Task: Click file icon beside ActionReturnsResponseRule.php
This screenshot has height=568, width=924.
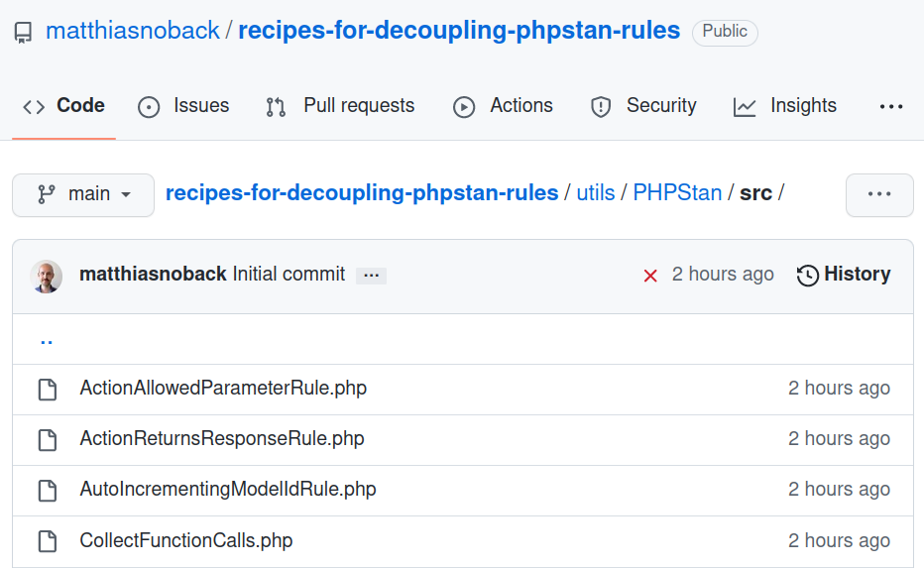Action: pos(48,441)
